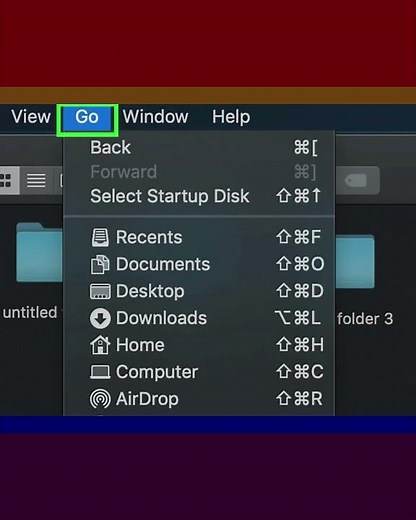Click the Recents shortcut ⇧⌘F text
This screenshot has height=520, width=416.
click(299, 237)
